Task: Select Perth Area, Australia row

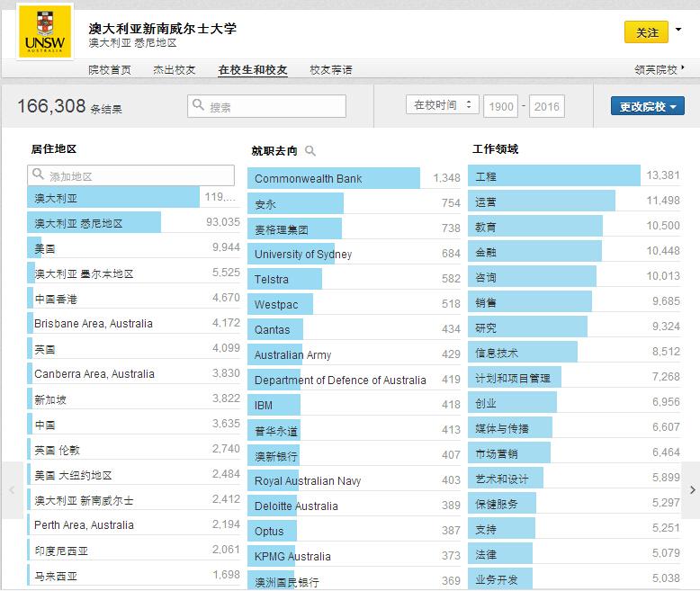Action: pyautogui.click(x=133, y=525)
